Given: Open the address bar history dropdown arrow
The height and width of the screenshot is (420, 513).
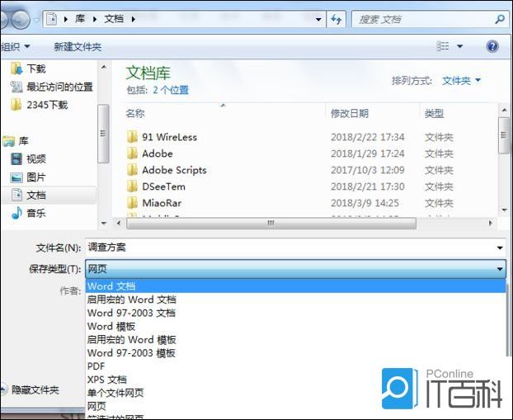Looking at the screenshot, I should (318, 20).
